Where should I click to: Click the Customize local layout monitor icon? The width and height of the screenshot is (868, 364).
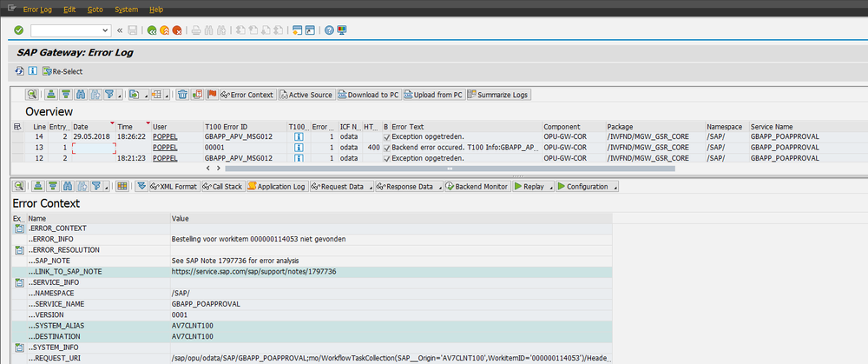click(341, 30)
